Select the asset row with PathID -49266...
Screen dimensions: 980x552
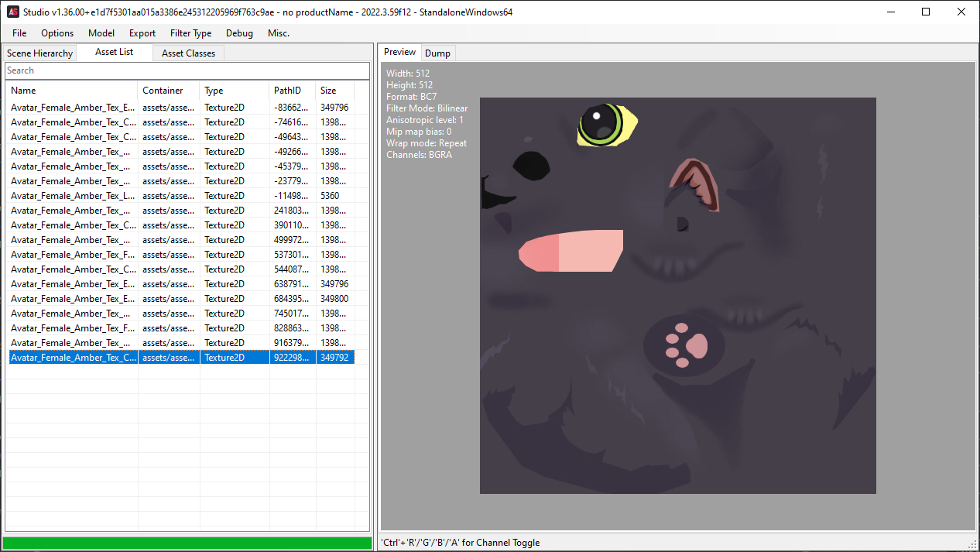181,152
